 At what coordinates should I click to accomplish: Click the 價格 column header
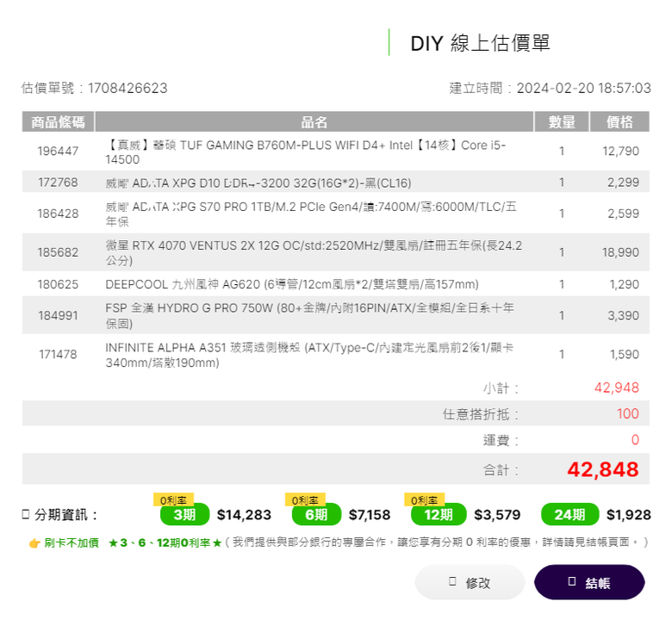click(x=619, y=121)
